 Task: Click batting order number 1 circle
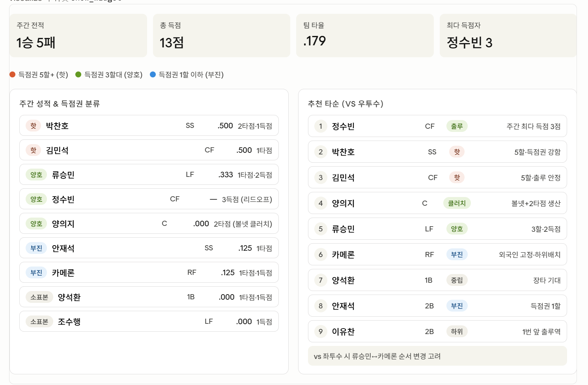point(321,126)
